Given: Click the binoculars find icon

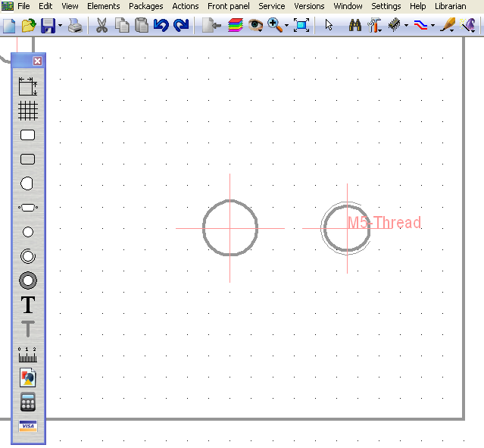Looking at the screenshot, I should coord(354,25).
